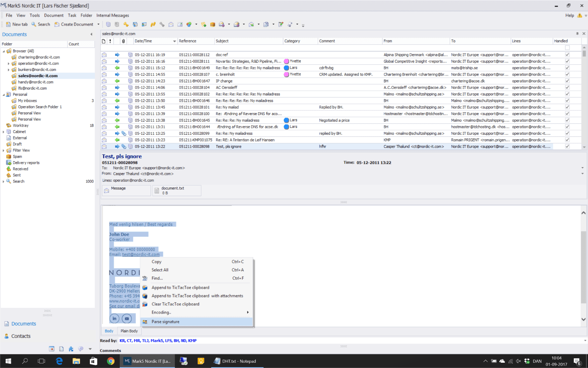Toggle Handled checkbox for Novartis Strategies row
This screenshot has height=368, width=588.
[x=567, y=61]
